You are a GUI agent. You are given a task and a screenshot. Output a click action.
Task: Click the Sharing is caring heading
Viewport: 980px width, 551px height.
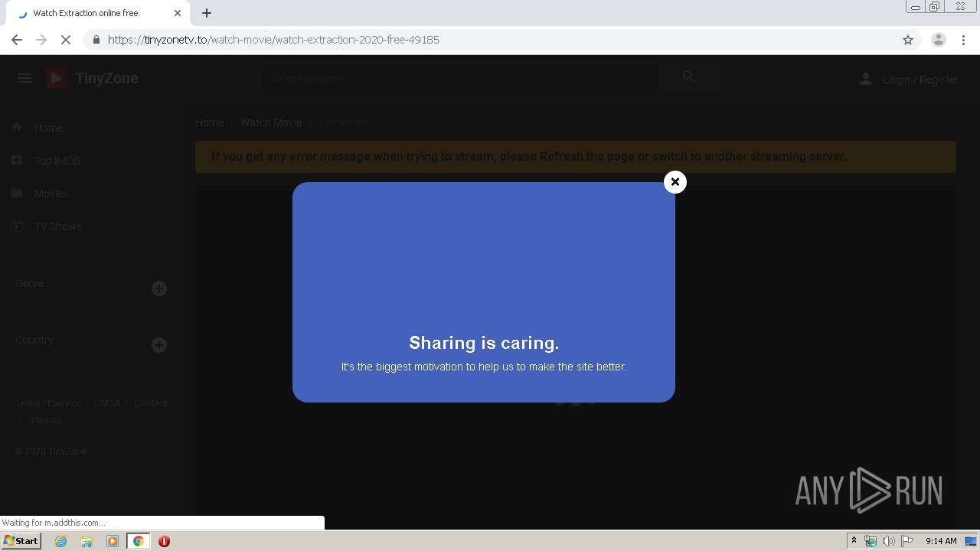pyautogui.click(x=484, y=343)
